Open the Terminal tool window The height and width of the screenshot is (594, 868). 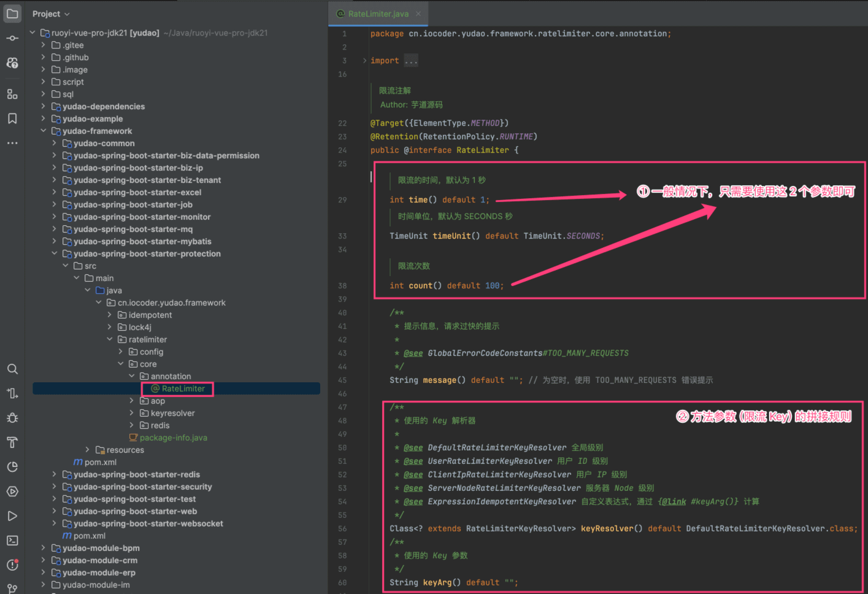pyautogui.click(x=12, y=541)
